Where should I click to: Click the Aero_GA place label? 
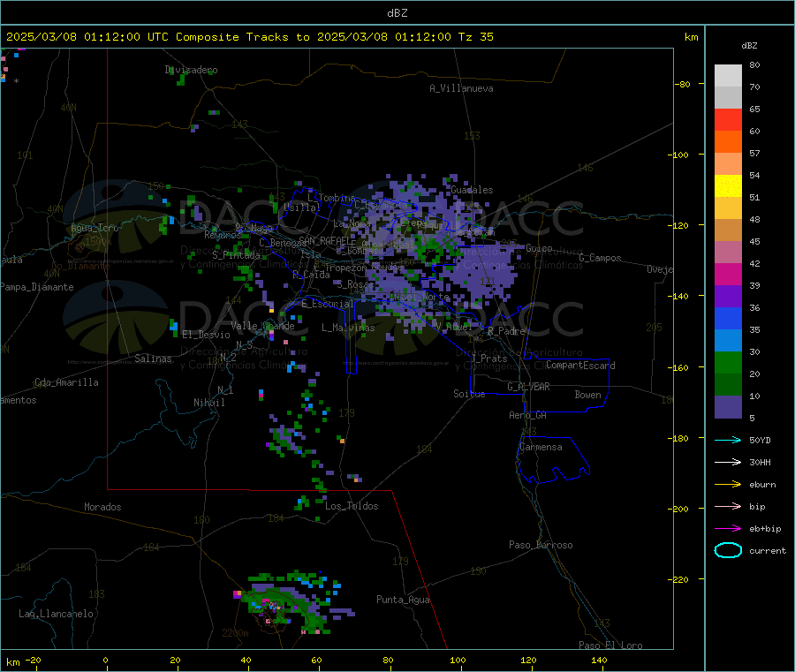528,416
